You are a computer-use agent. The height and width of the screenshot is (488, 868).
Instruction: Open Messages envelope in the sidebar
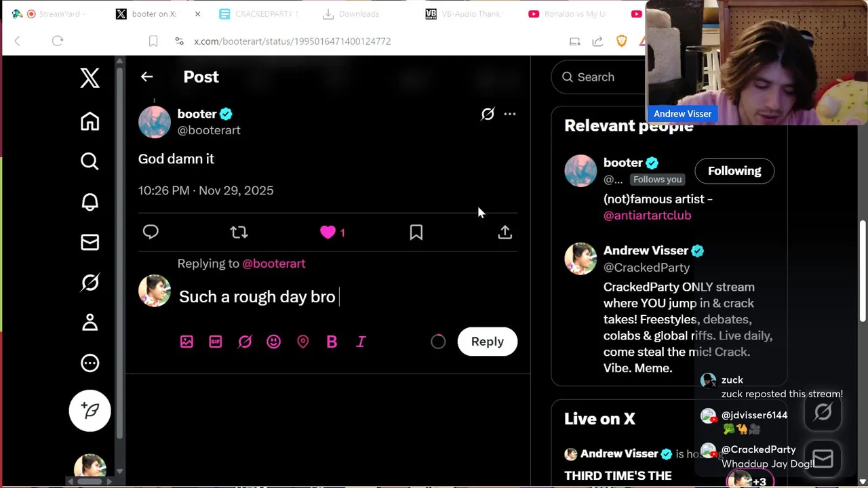(x=90, y=242)
